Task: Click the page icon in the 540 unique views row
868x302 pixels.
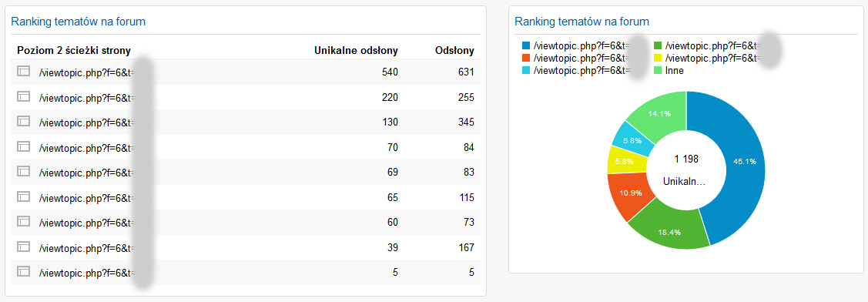Action: click(x=23, y=71)
